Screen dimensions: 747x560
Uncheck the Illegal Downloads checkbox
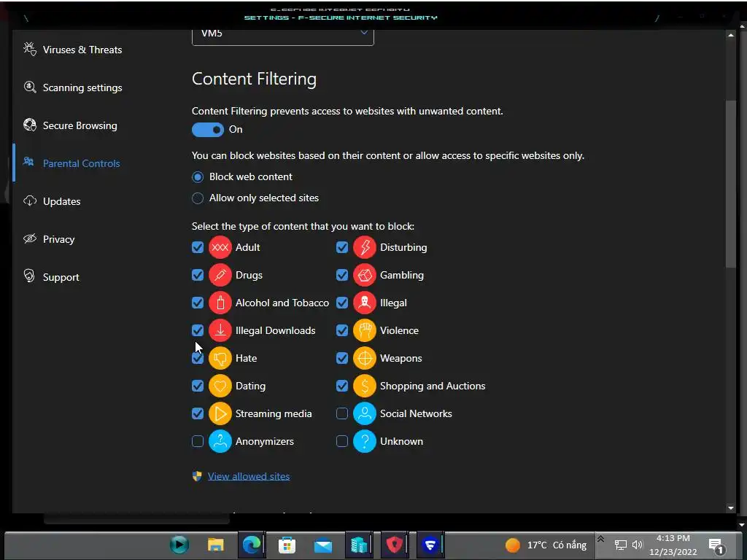[x=198, y=330]
